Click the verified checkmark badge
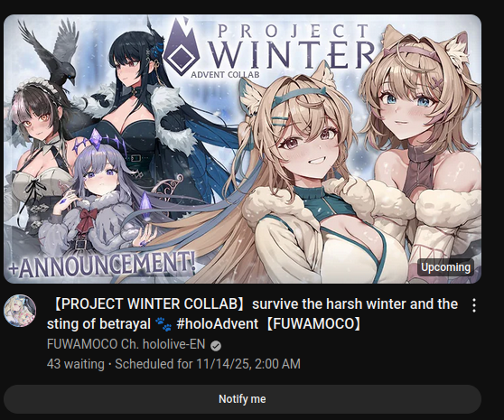The width and height of the screenshot is (504, 420). click(216, 346)
